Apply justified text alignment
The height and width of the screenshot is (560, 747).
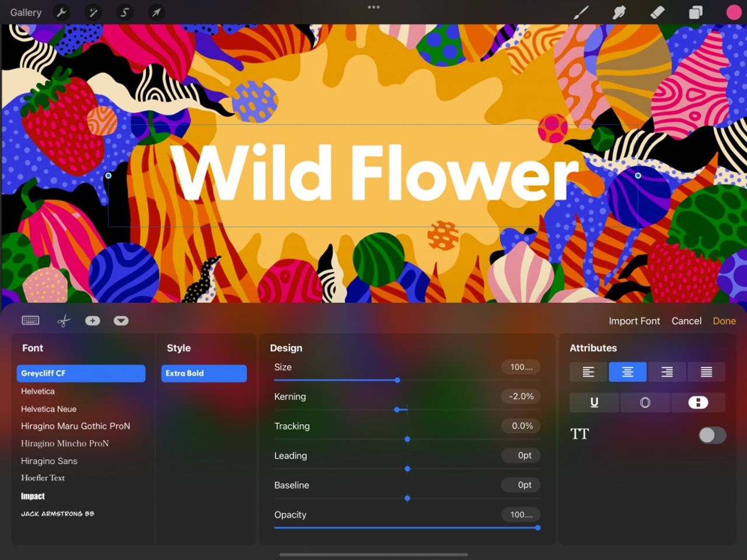pyautogui.click(x=707, y=372)
